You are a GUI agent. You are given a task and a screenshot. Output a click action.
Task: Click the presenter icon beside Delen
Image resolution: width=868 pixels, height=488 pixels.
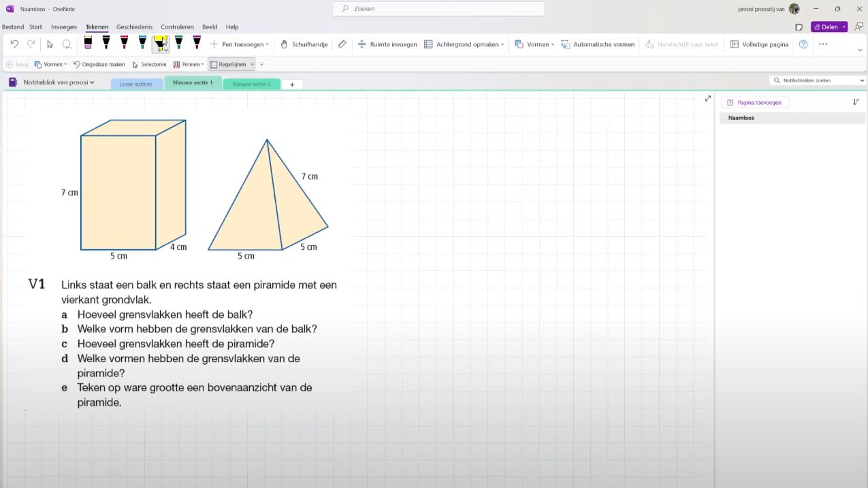point(858,27)
